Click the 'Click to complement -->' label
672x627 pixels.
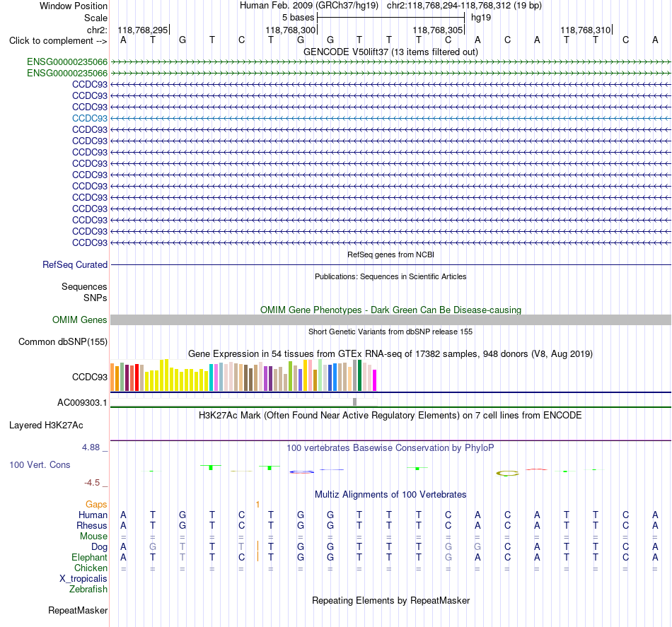point(58,41)
